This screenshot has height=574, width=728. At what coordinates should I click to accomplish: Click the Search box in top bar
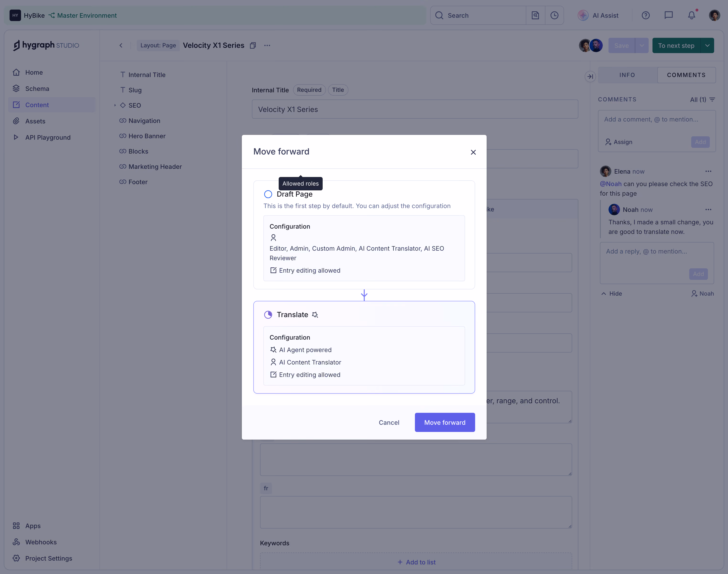coord(478,16)
